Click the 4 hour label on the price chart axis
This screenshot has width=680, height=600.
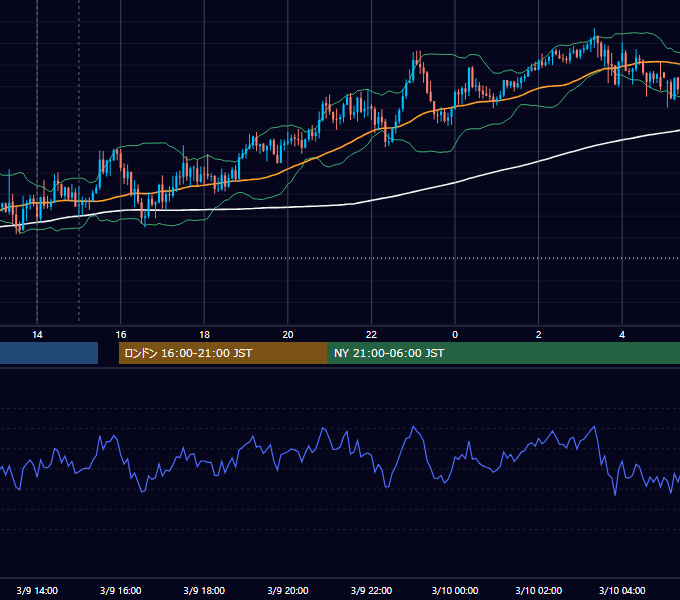pos(622,335)
